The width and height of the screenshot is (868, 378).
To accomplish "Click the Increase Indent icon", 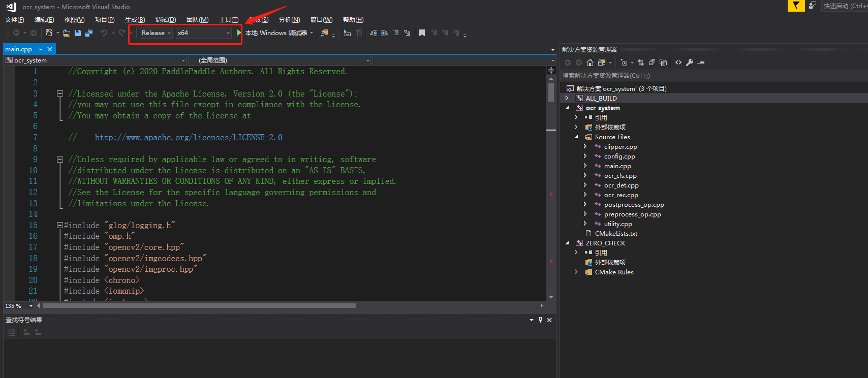I will 385,33.
